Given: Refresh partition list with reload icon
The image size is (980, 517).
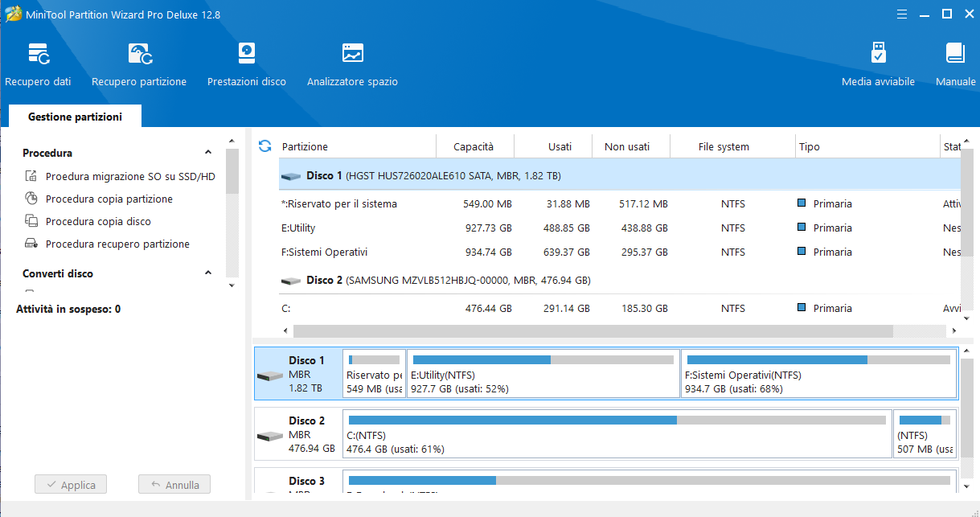Looking at the screenshot, I should tap(264, 146).
